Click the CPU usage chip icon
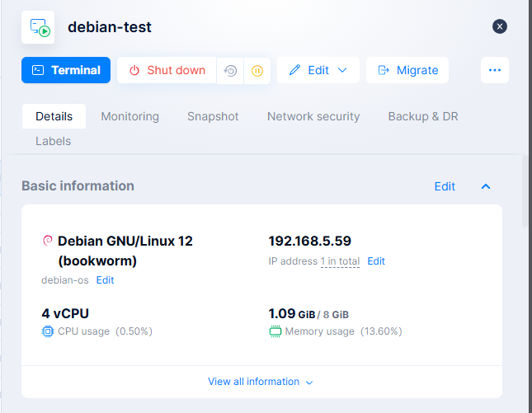Screen dimensions: 532x413 click(47, 331)
